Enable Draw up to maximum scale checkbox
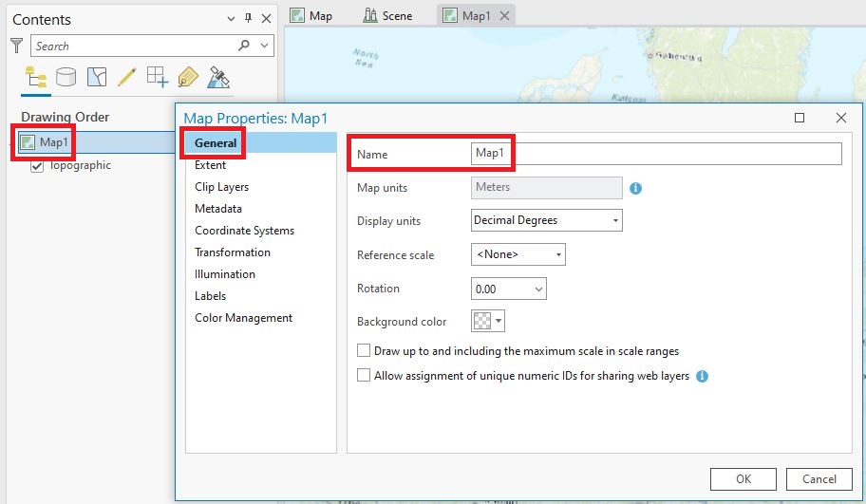Screen dimensions: 866x504 (364, 351)
